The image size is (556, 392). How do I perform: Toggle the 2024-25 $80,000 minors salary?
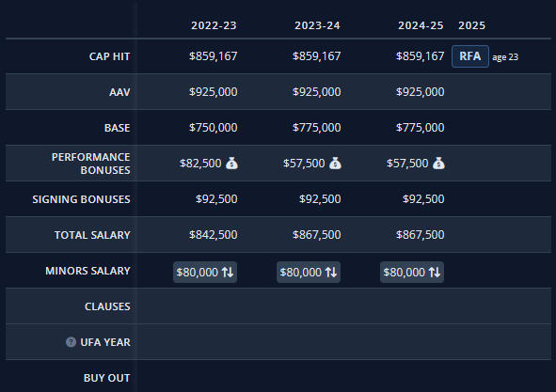click(412, 273)
